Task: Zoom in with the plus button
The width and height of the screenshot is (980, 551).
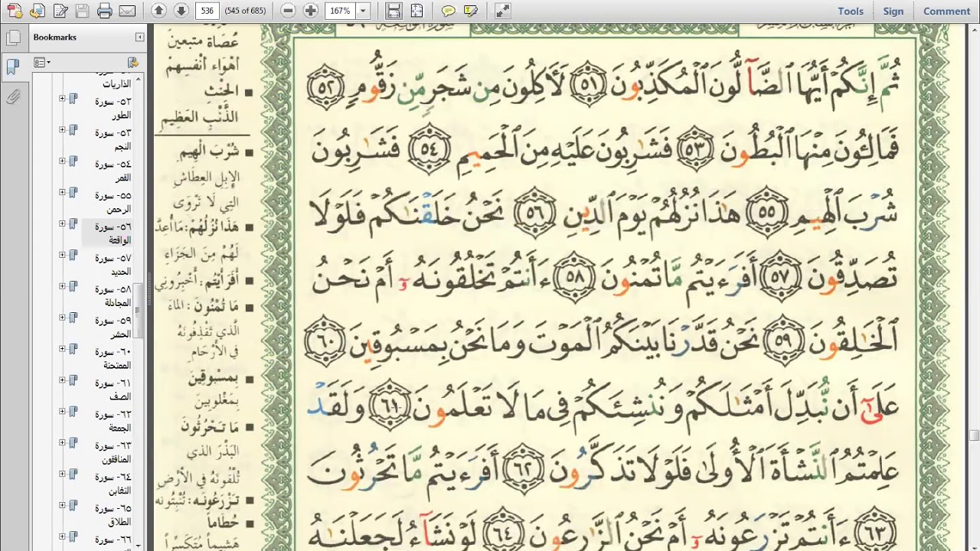Action: 310,11
